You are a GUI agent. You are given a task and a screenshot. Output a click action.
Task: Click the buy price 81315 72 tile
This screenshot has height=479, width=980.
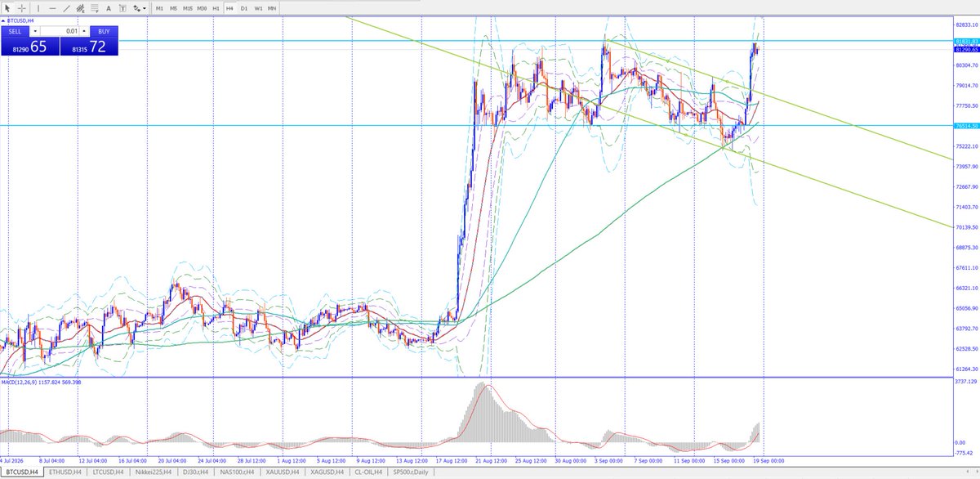[x=89, y=47]
